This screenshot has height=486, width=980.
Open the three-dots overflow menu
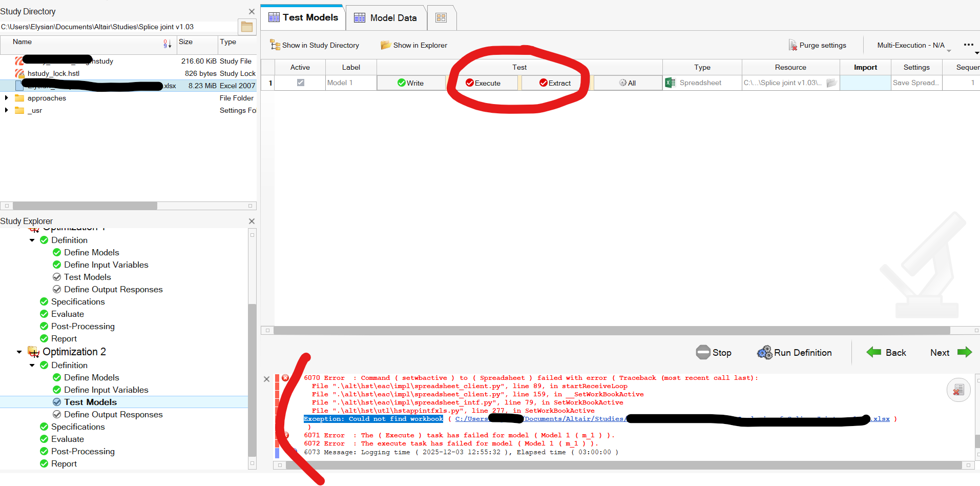click(x=968, y=45)
